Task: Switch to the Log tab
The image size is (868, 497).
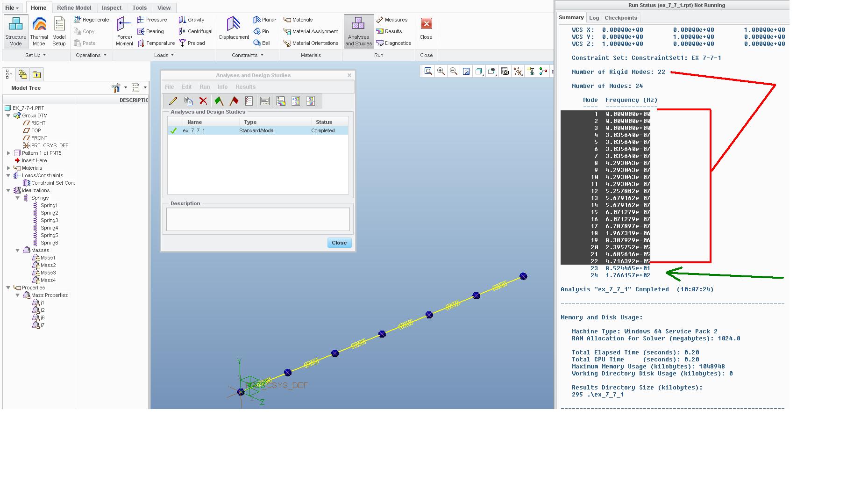Action: [594, 18]
